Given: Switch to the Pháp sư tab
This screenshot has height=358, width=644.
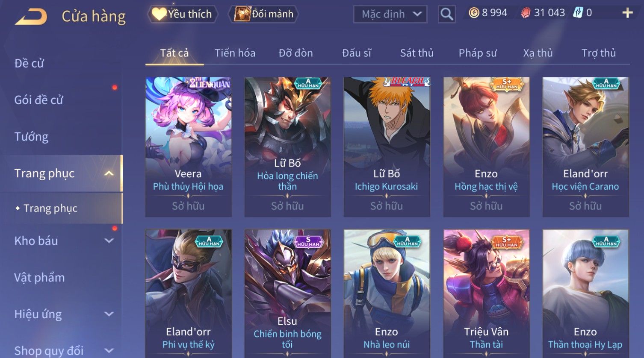Looking at the screenshot, I should pos(478,53).
